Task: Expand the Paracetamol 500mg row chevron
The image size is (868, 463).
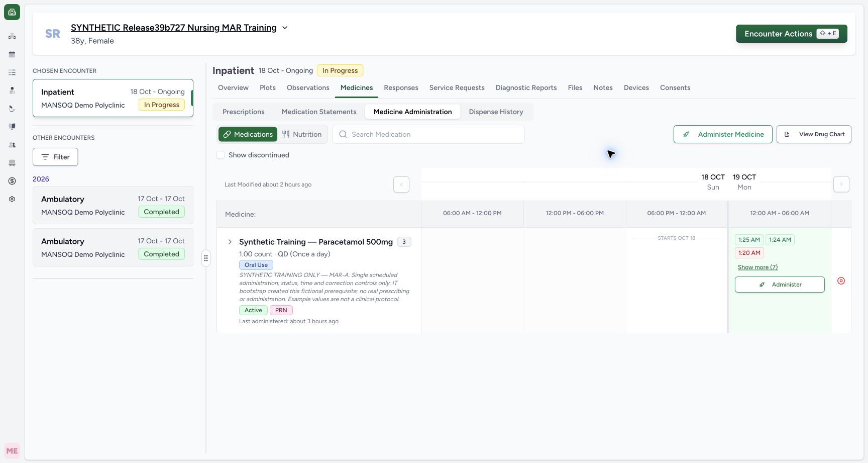Action: [230, 242]
